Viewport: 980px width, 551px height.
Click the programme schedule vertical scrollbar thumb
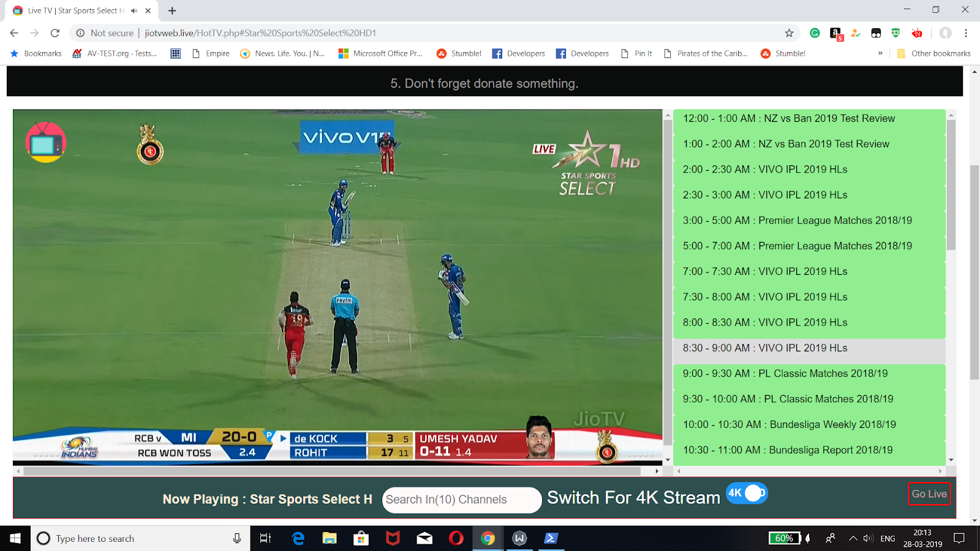click(x=951, y=184)
